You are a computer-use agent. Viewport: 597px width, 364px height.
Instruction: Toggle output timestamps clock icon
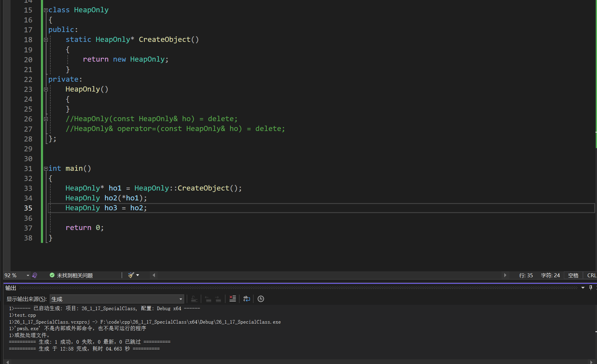tap(261, 299)
